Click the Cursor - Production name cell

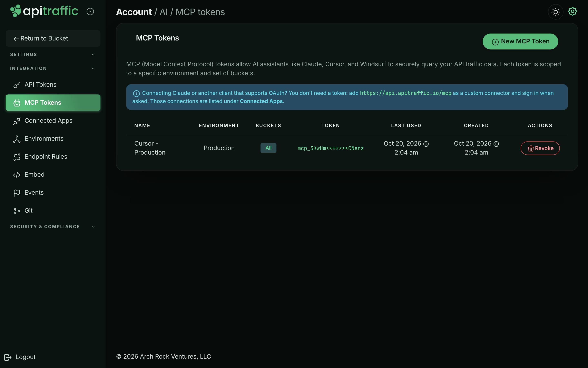pos(150,148)
